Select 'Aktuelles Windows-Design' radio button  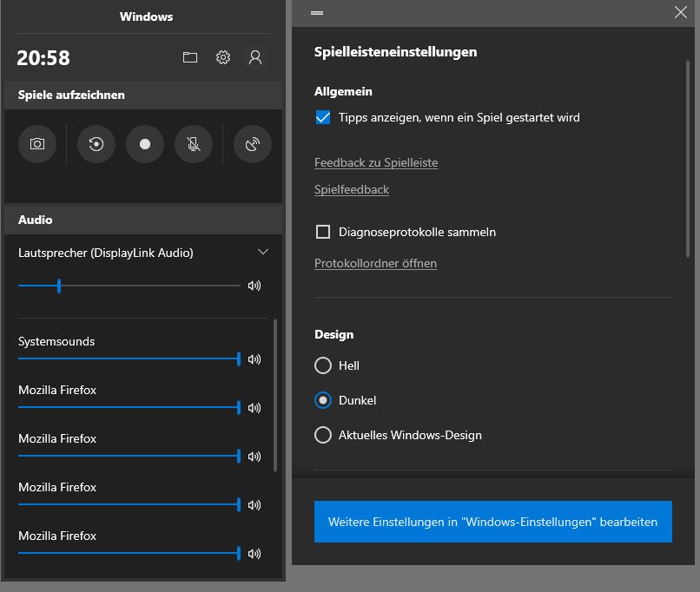(x=323, y=435)
